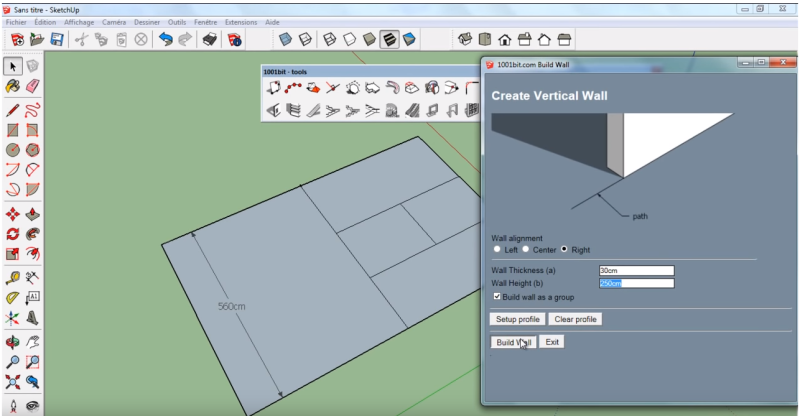Screen dimensions: 800x416
Task: Activate the Look Around eye tool
Action: [x=33, y=406]
